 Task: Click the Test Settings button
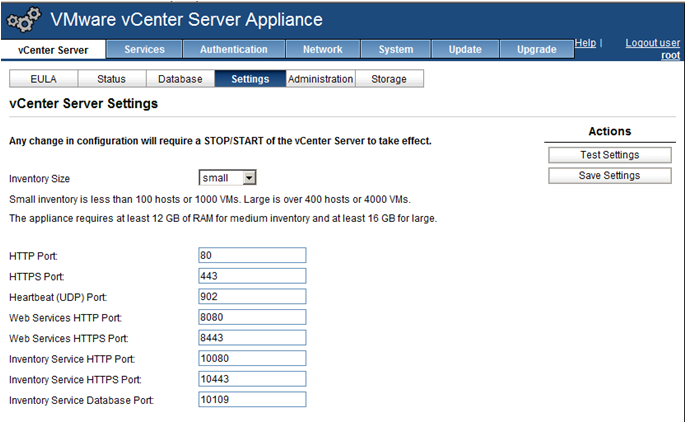(x=609, y=155)
